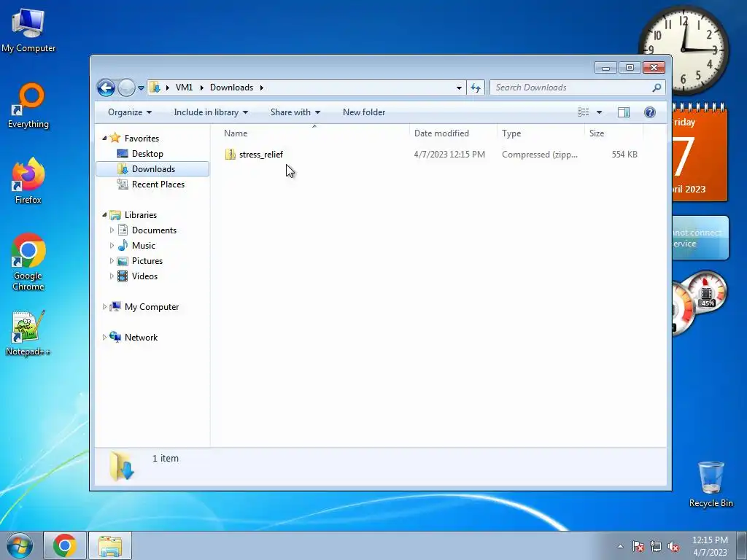Select the Notepad++ desktop shortcut
Image resolution: width=747 pixels, height=560 pixels.
(x=28, y=333)
